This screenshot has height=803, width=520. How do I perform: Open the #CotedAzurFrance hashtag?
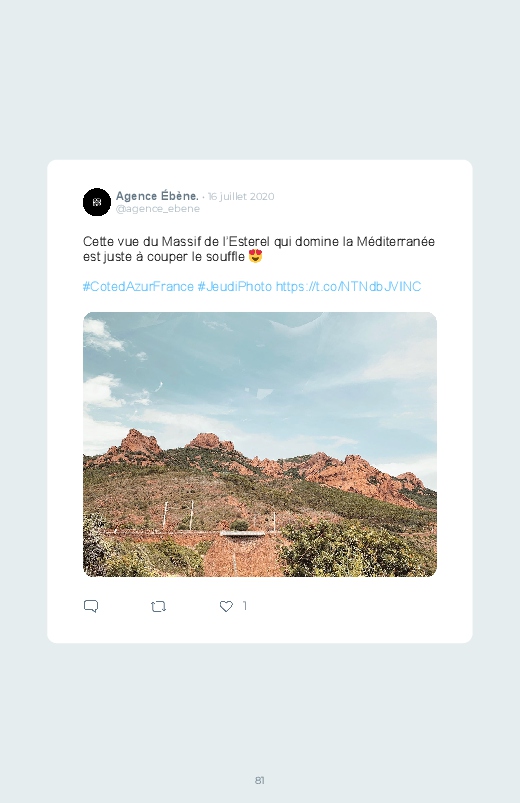click(x=138, y=286)
